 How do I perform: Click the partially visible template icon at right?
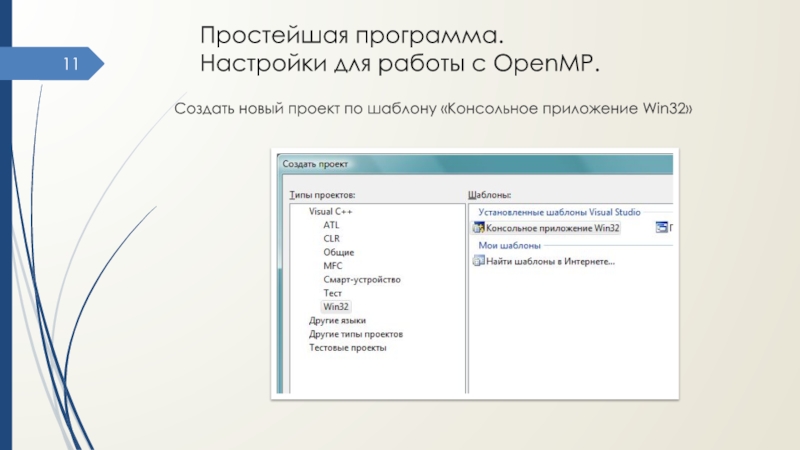[661, 227]
